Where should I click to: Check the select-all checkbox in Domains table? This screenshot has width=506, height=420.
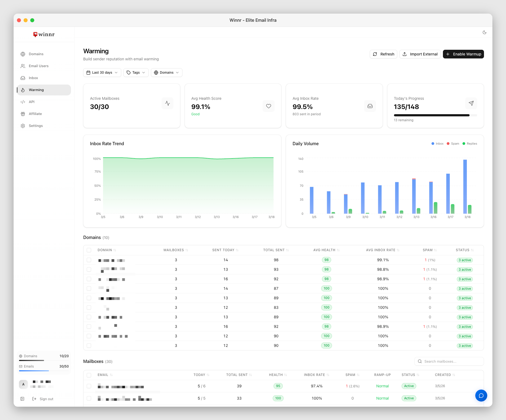89,250
